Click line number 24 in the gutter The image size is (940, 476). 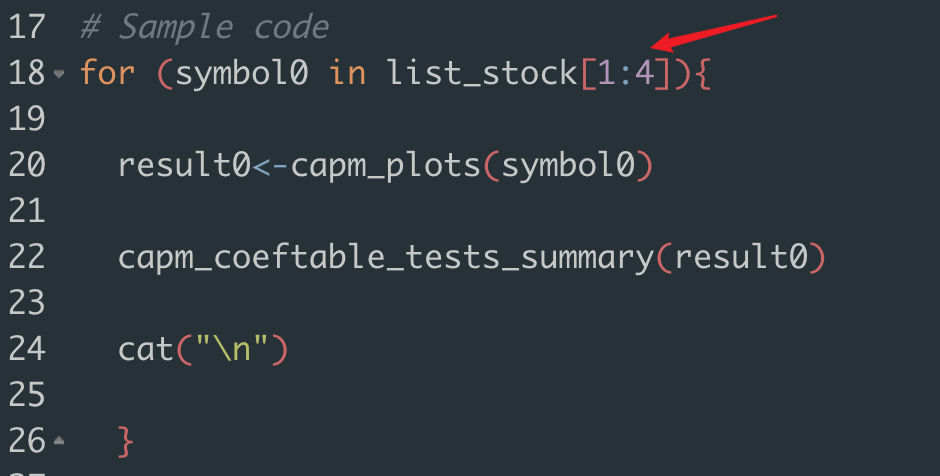tap(26, 349)
